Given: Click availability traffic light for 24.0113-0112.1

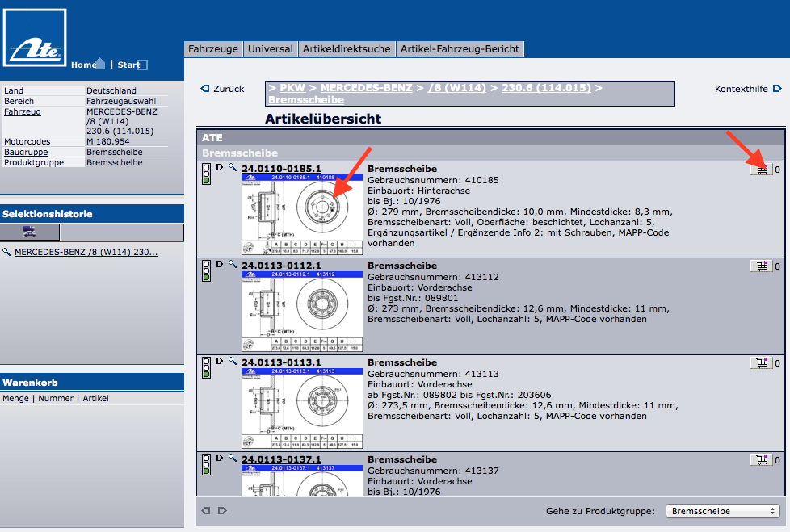Looking at the screenshot, I should click(x=207, y=271).
